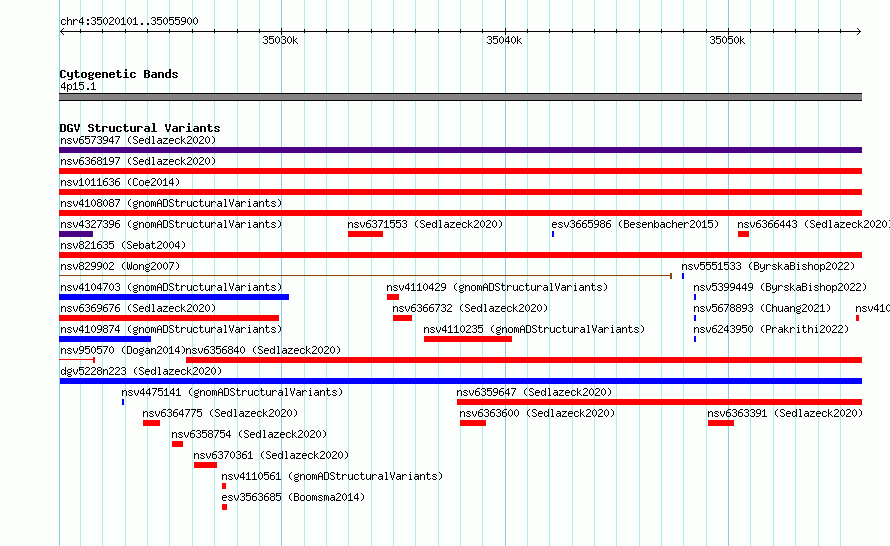890x546 pixels.
Task: Open the nsv4475141 variant label
Action: coord(232,392)
